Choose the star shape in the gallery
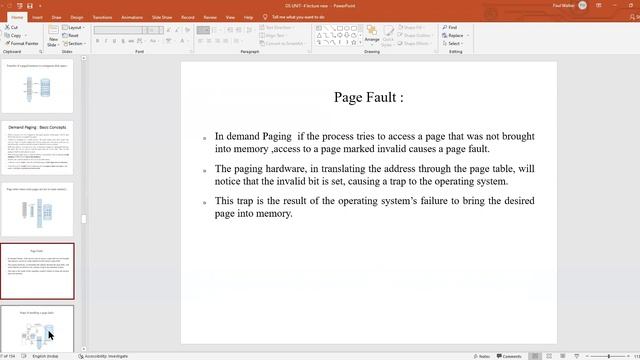The height and width of the screenshot is (360, 640). click(x=353, y=42)
